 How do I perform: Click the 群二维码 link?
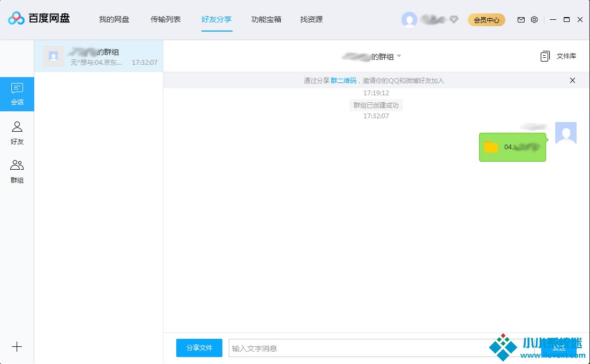pos(343,81)
